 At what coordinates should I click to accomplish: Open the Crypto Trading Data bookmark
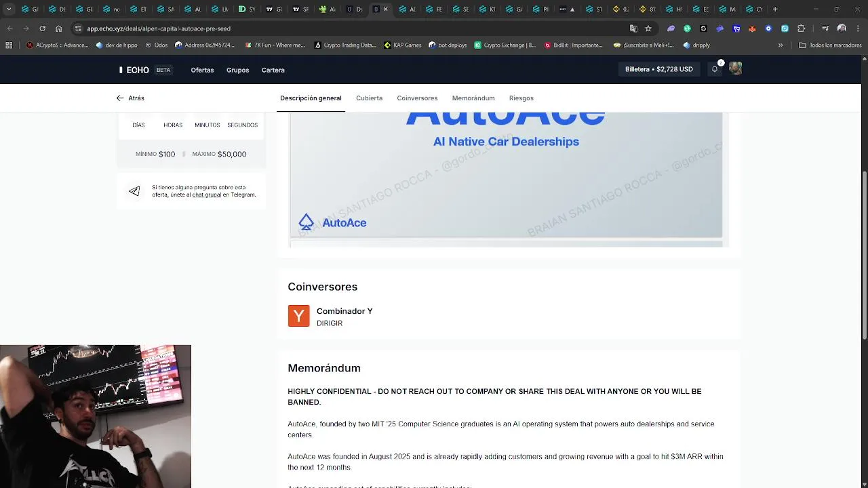[345, 45]
